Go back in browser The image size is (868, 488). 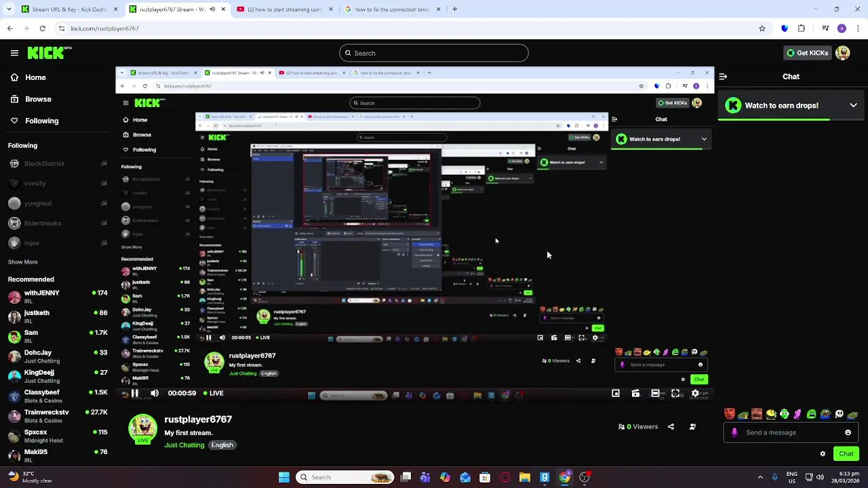9,28
